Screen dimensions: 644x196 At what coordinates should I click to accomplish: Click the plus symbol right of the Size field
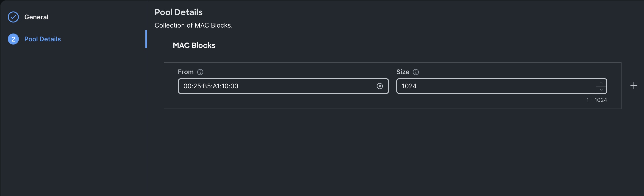pos(634,86)
